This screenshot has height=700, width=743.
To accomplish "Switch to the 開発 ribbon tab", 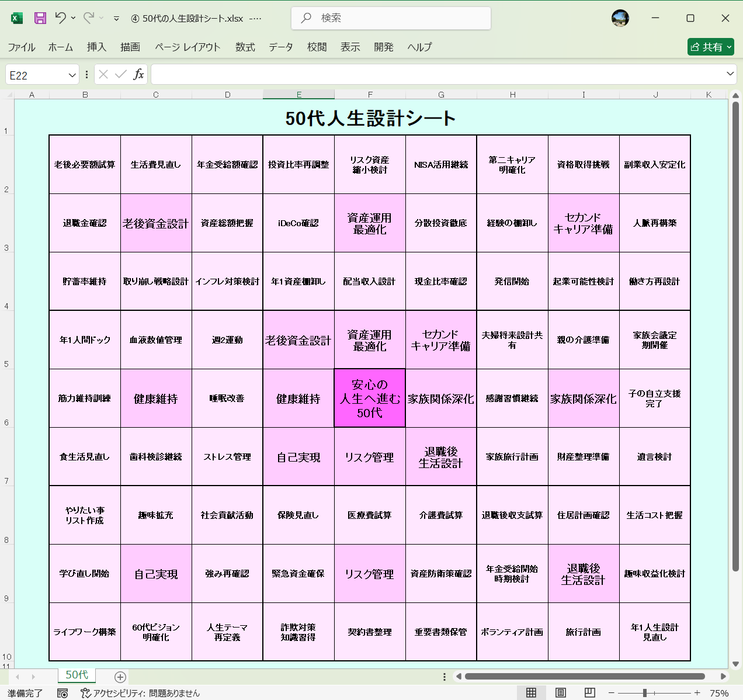I will point(384,47).
